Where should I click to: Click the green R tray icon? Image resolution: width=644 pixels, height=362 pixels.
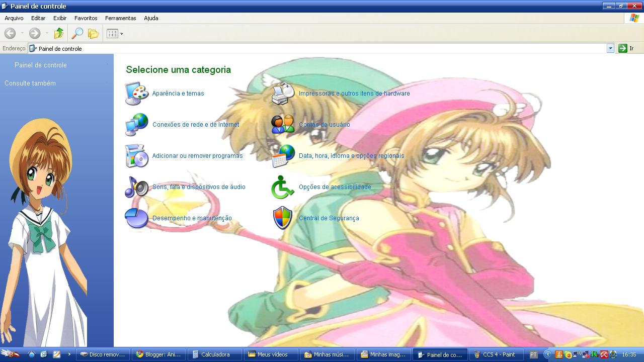(595, 354)
